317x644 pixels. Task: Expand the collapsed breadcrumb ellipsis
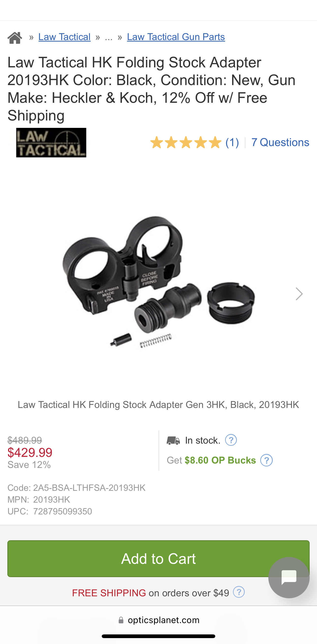pyautogui.click(x=109, y=38)
